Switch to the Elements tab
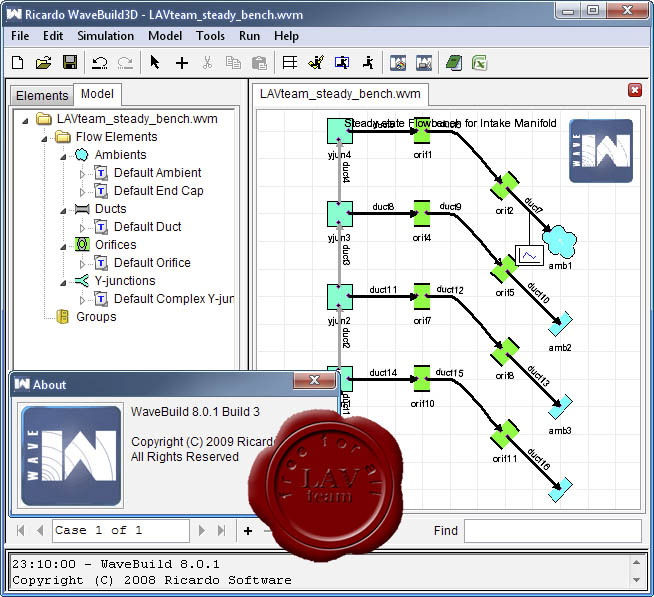 [42, 96]
